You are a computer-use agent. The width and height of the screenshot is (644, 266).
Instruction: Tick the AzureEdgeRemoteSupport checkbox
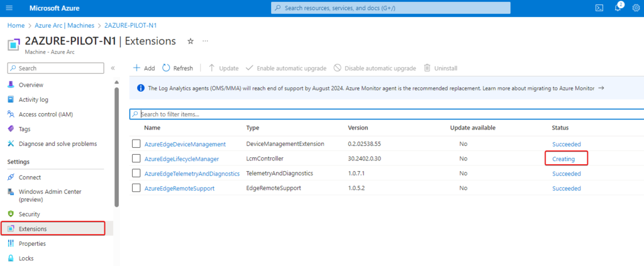click(136, 188)
